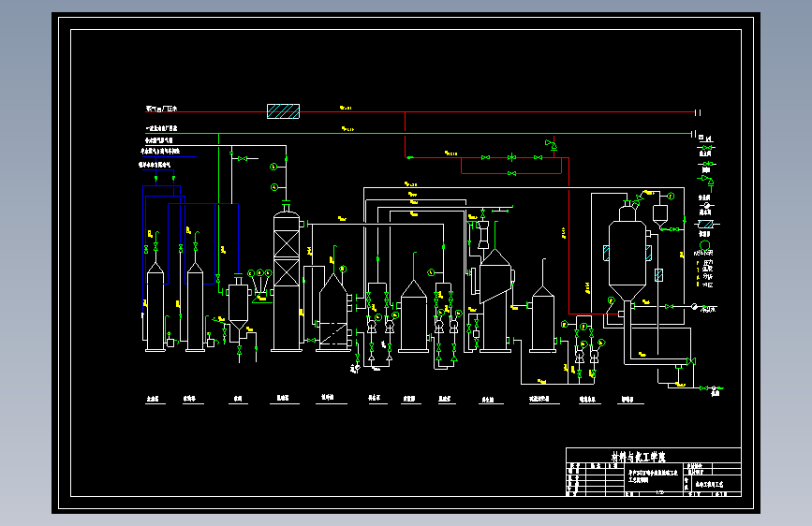Click the topmost green valve symbol in the legend
Viewport: 812px width, 526px height.
[x=706, y=148]
